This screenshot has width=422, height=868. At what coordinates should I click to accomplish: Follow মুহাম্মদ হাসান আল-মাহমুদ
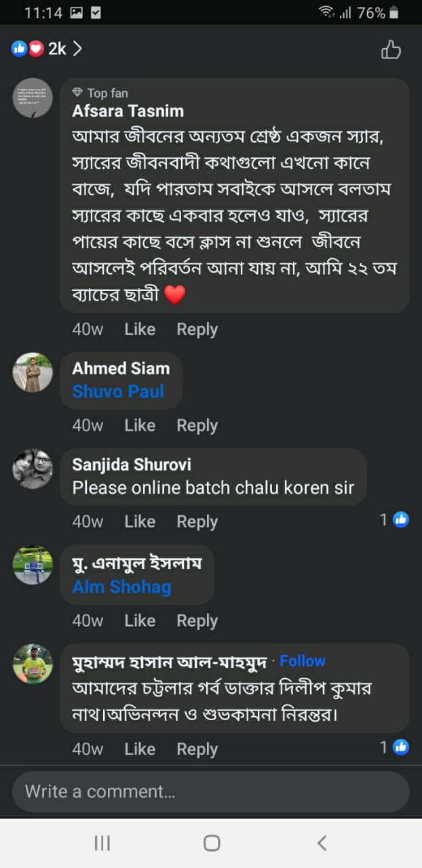302,661
